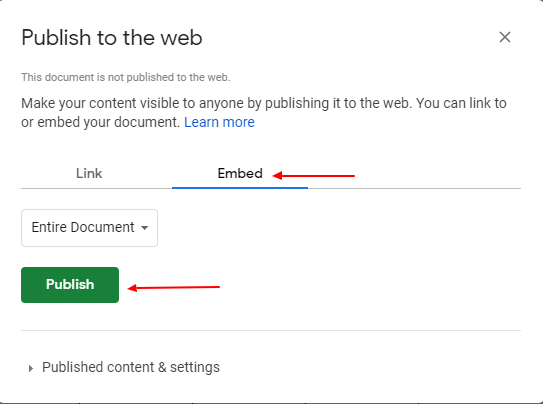Click the green Publish button
This screenshot has height=404, width=543.
click(x=70, y=285)
